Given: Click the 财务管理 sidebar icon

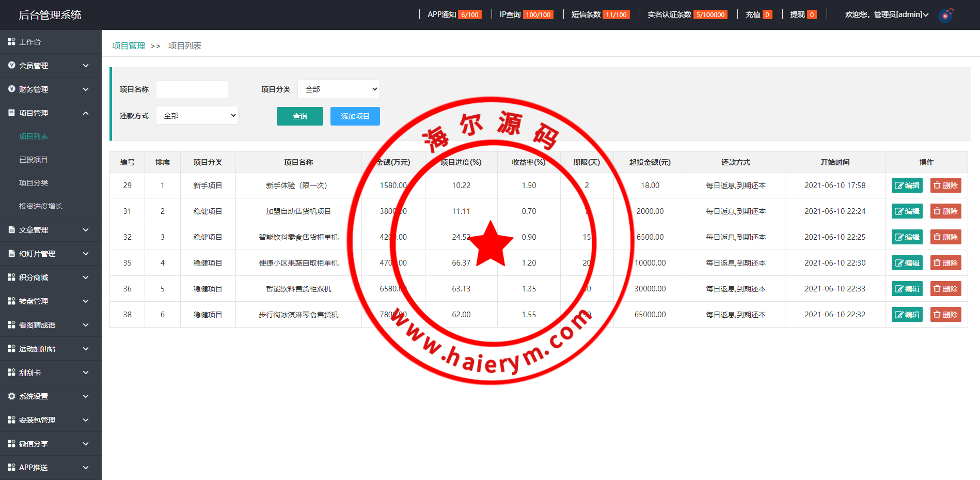Looking at the screenshot, I should coord(11,89).
